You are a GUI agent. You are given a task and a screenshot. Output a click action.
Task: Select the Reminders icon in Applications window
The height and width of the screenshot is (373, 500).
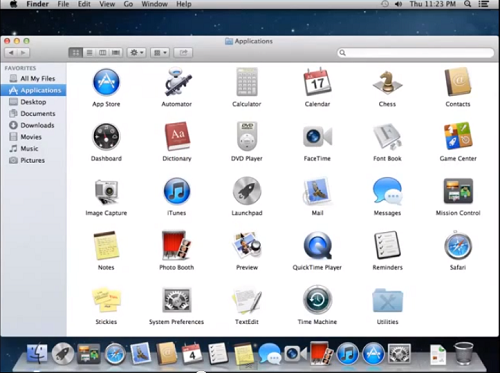click(x=387, y=246)
